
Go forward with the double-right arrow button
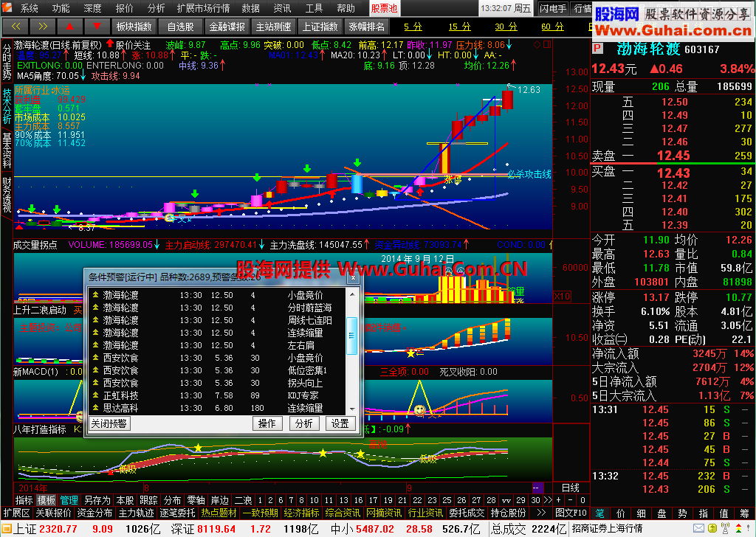coord(42,27)
